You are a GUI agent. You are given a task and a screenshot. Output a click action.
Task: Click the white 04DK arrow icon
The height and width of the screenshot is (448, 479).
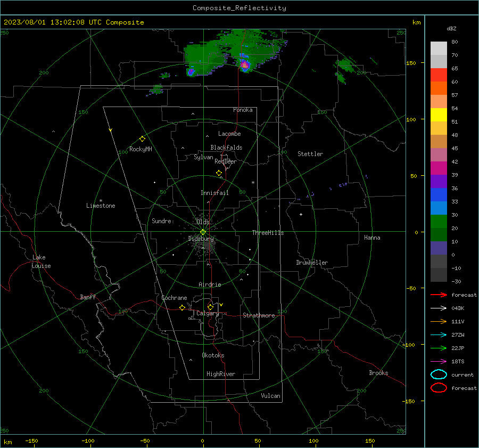(439, 308)
